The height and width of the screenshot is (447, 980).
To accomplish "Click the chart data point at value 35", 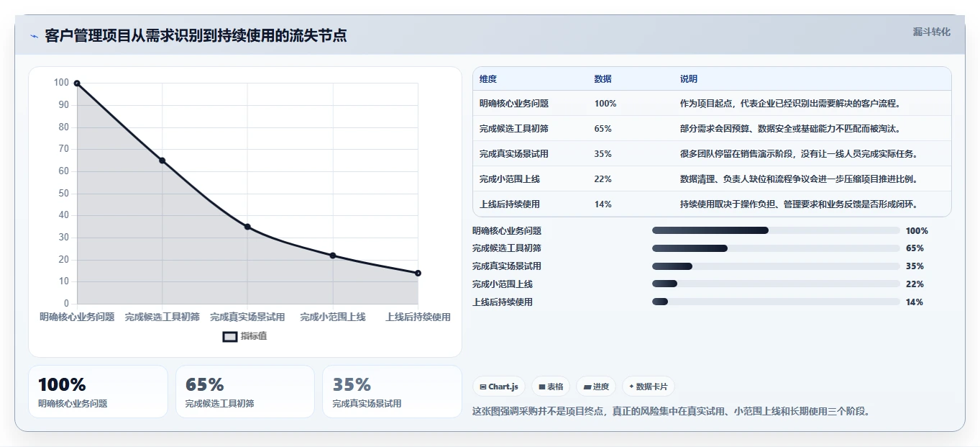I will (247, 227).
